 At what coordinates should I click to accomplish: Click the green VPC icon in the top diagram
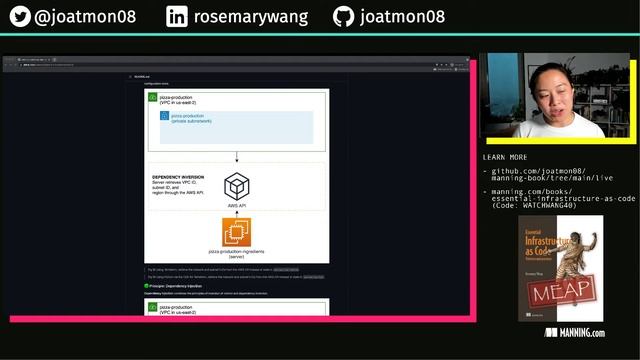point(153,98)
